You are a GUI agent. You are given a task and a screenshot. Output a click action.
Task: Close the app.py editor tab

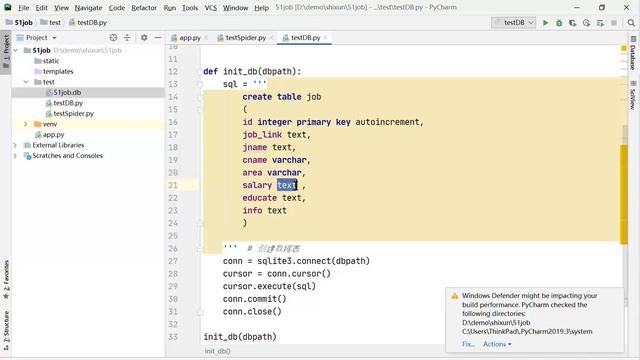point(206,38)
